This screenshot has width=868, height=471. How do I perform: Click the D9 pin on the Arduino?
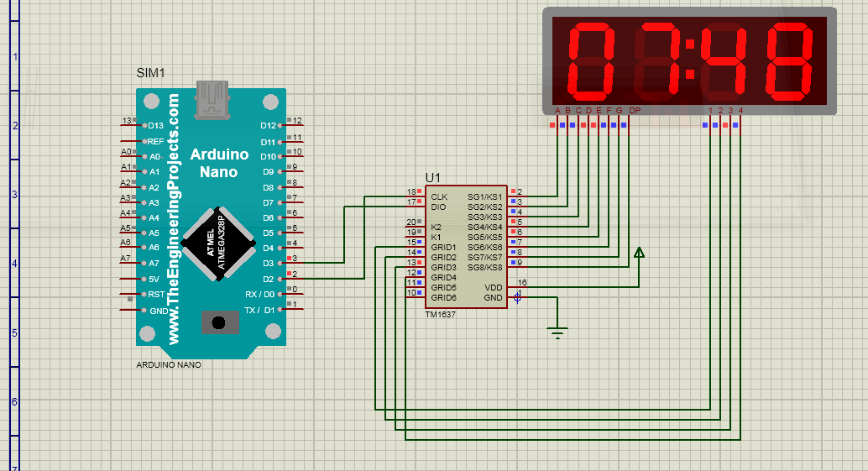click(269, 172)
